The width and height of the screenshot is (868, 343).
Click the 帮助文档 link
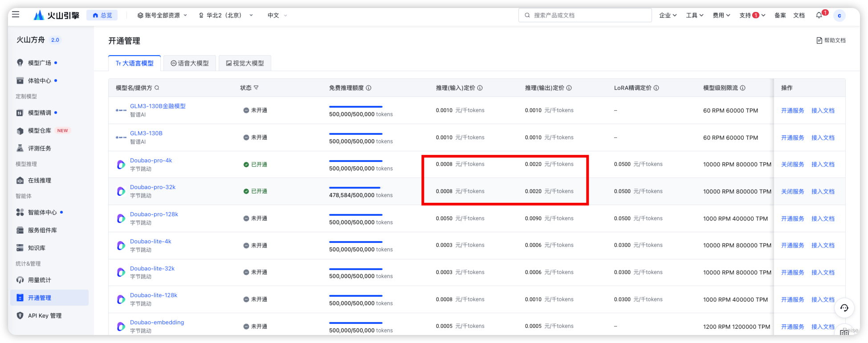pos(831,40)
